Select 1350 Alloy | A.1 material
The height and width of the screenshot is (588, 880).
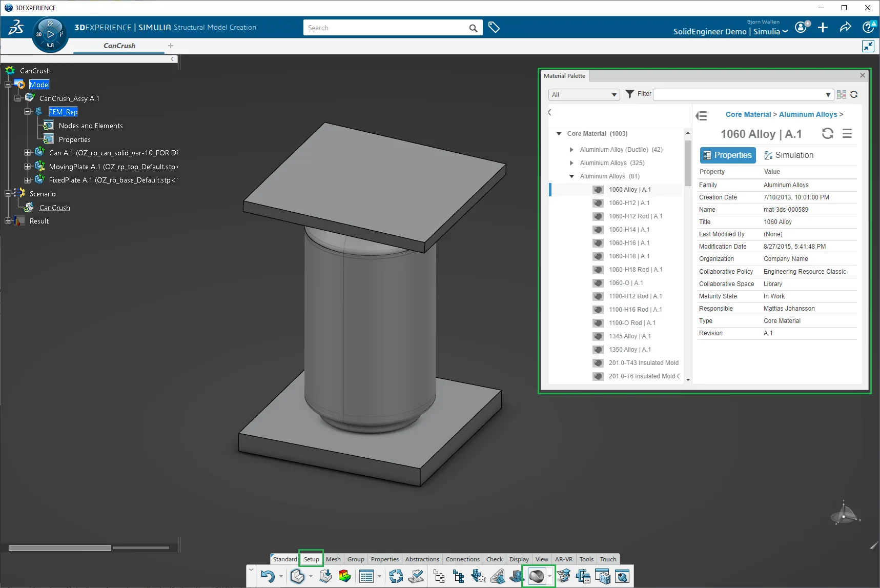630,350
